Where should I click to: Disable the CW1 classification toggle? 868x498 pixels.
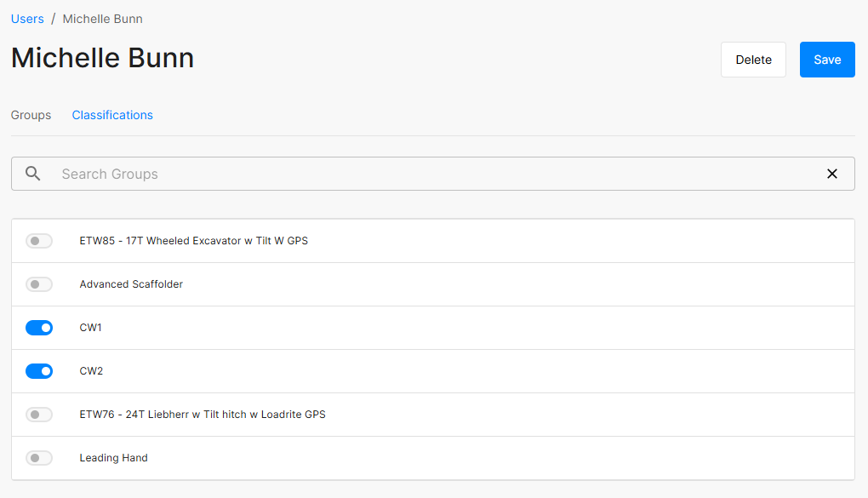tap(39, 328)
